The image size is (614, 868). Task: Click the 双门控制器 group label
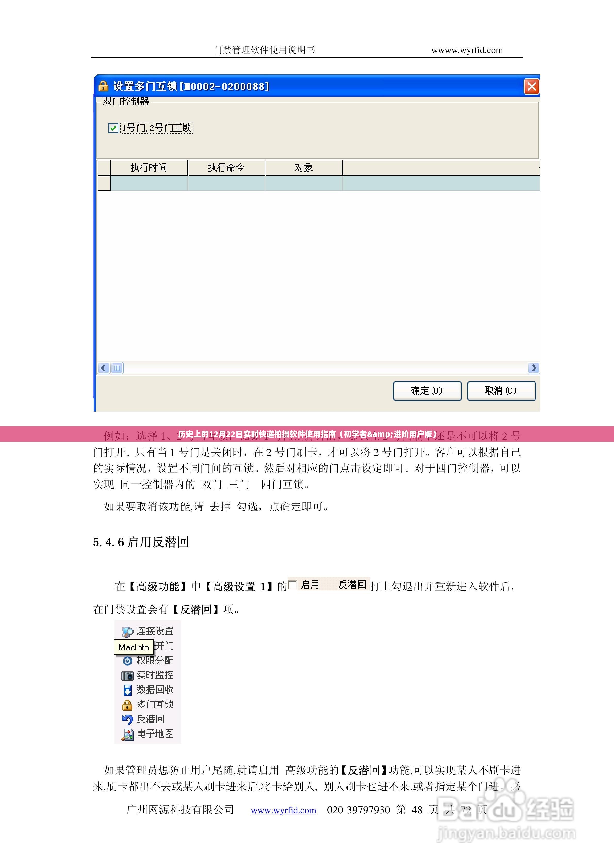(126, 101)
